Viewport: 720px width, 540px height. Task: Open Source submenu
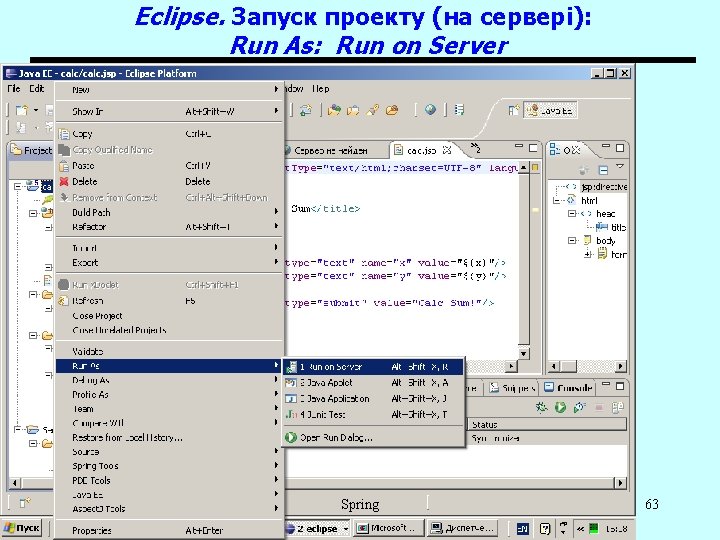point(169,452)
